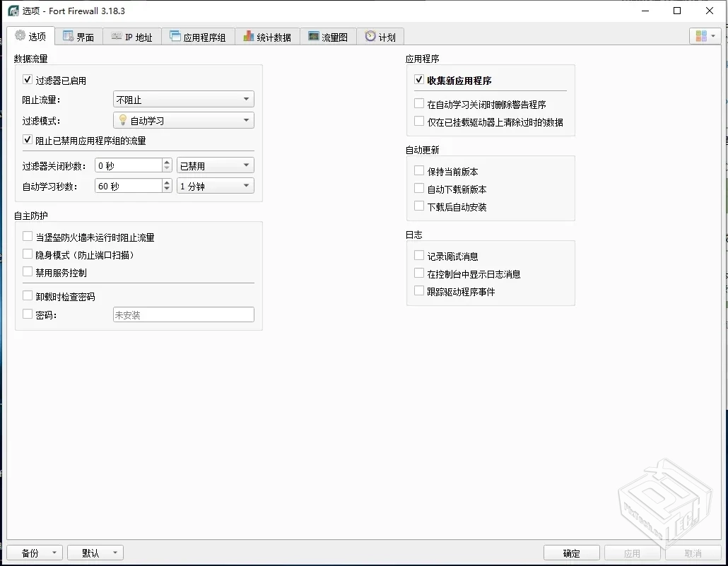The width and height of the screenshot is (728, 566).
Task: Click the 应用 apply button
Action: tap(633, 553)
